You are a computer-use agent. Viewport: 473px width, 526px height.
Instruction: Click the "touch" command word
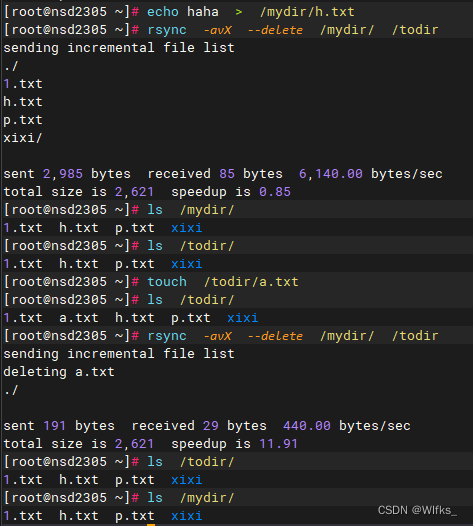point(167,282)
